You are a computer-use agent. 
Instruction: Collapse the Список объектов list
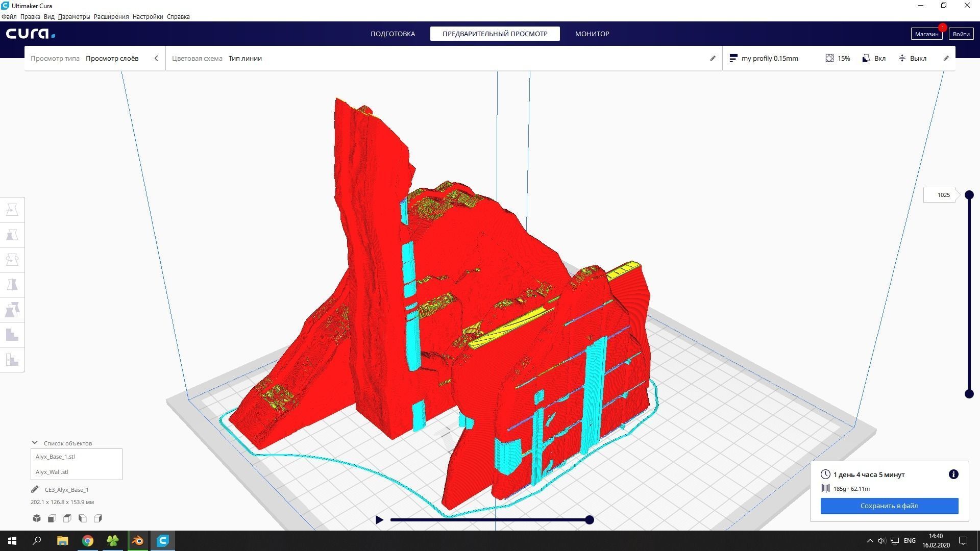pyautogui.click(x=35, y=443)
